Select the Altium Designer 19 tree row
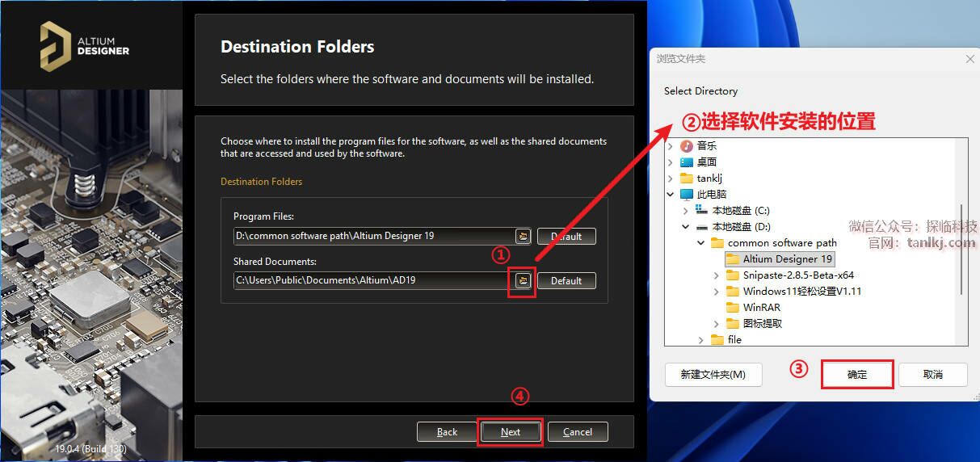The image size is (980, 462). click(x=780, y=259)
